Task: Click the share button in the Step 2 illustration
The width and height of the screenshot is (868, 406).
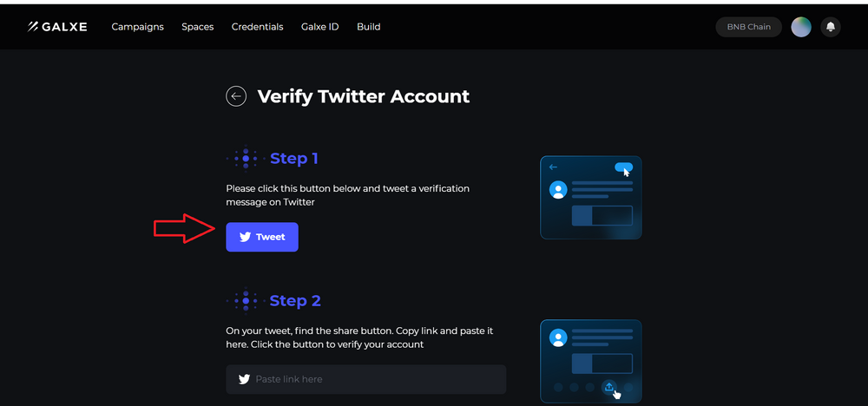Action: pos(609,387)
